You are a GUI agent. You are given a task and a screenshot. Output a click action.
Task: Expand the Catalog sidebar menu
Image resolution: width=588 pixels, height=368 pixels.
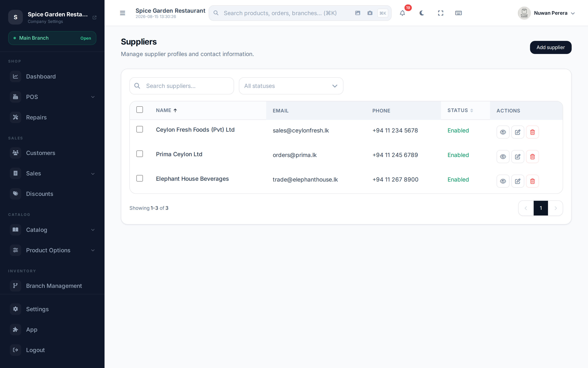pos(52,230)
